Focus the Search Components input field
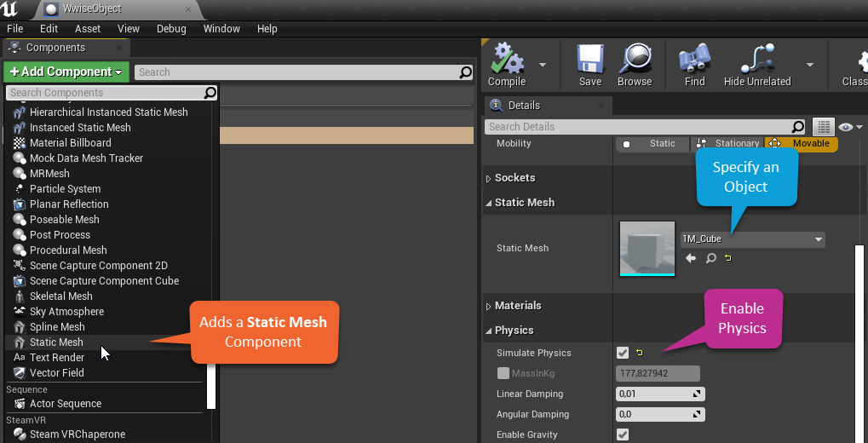Viewport: 868px width, 443px height. pyautogui.click(x=112, y=93)
